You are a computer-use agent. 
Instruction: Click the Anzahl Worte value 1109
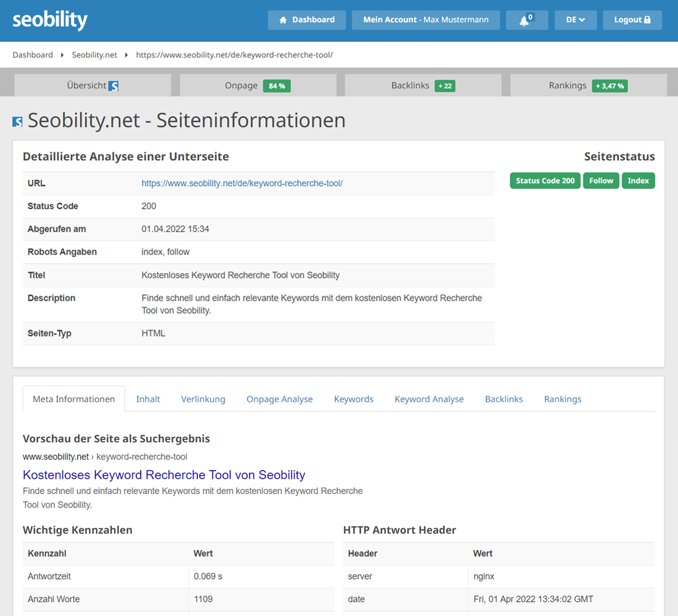203,599
